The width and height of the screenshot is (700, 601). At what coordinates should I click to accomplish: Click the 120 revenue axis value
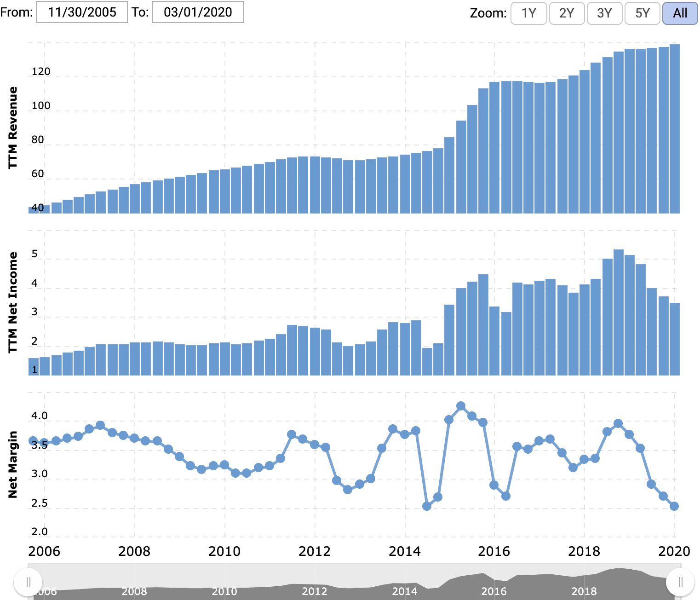41,71
